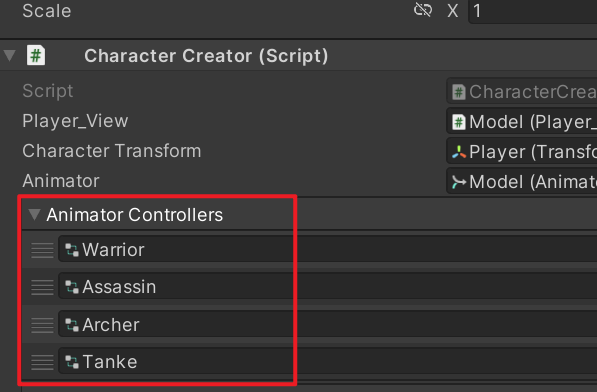Click the Character Creator script icon
597x392 pixels.
point(36,56)
